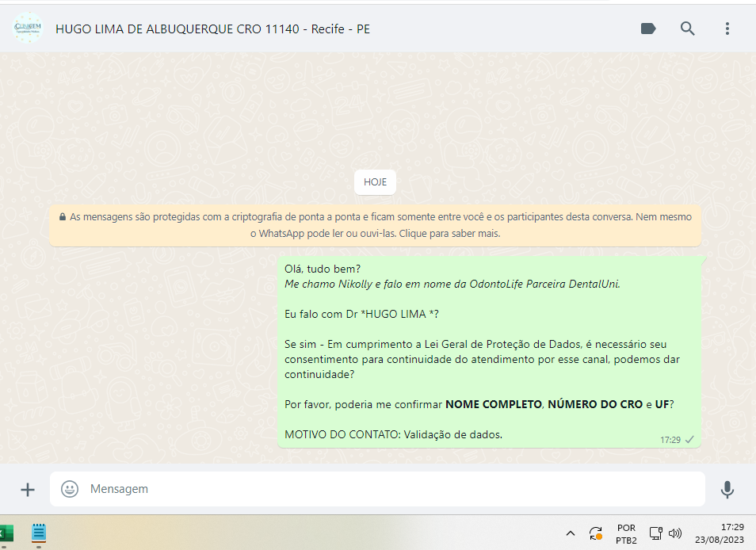
Task: Click the 'Me chamo Nikolly' italic line
Action: click(452, 284)
